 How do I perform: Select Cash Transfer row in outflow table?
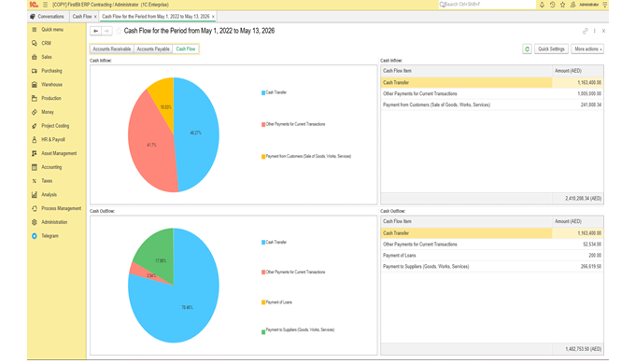click(492, 233)
